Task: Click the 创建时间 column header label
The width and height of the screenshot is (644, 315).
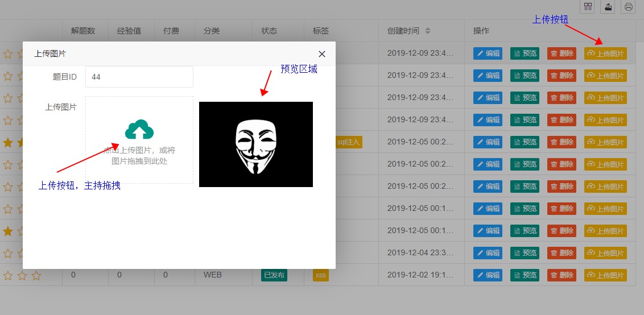Action: pos(403,31)
